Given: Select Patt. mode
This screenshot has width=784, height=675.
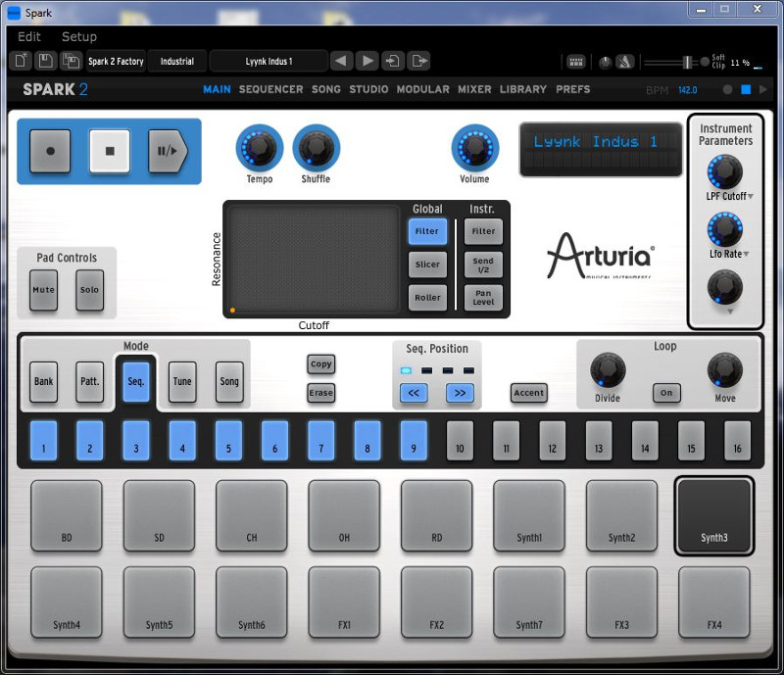Looking at the screenshot, I should pos(89,381).
